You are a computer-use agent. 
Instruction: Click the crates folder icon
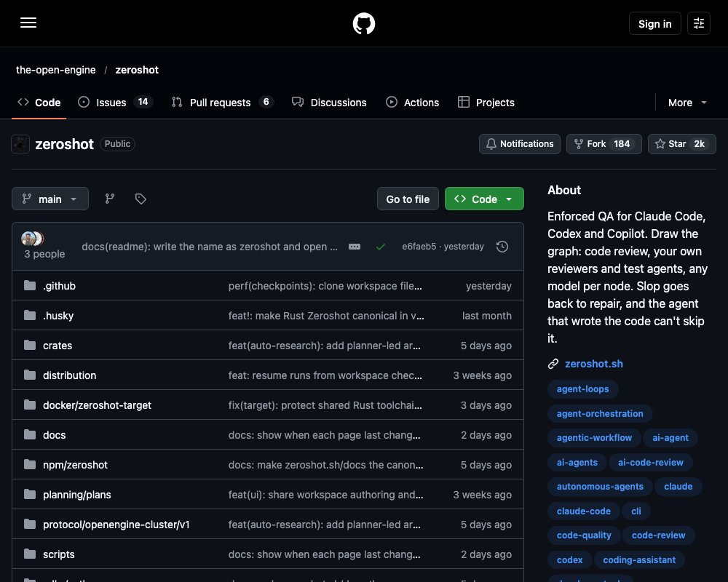pos(30,345)
